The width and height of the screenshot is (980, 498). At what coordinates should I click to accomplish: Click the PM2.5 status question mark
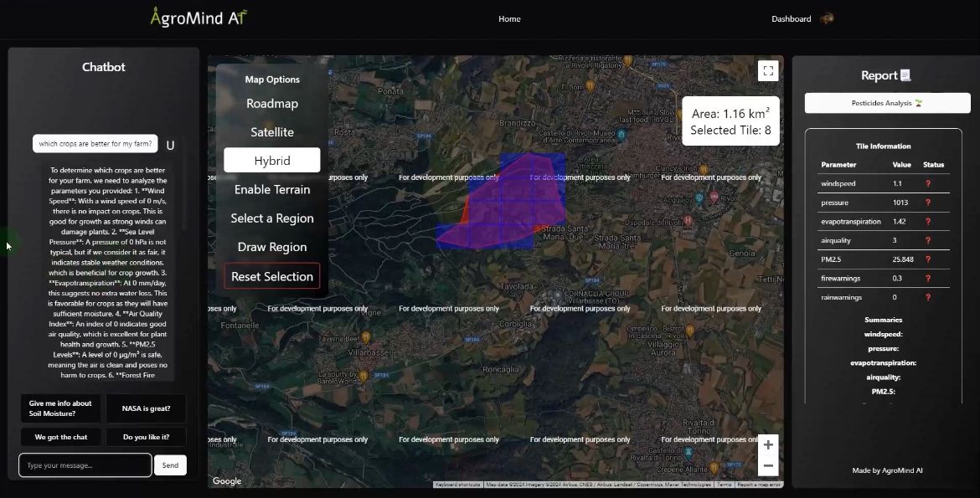click(928, 259)
